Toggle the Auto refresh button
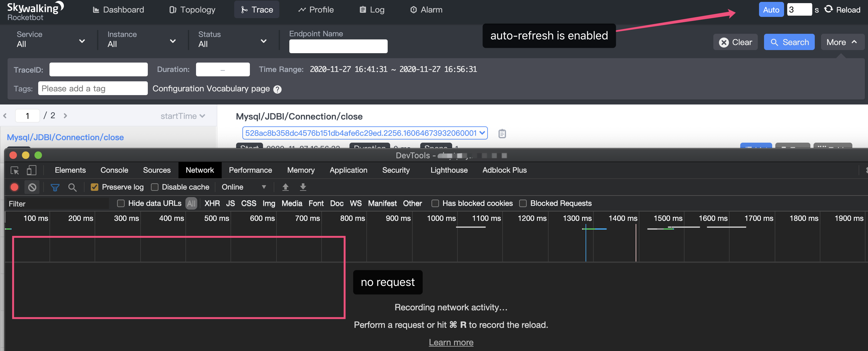 pos(771,9)
